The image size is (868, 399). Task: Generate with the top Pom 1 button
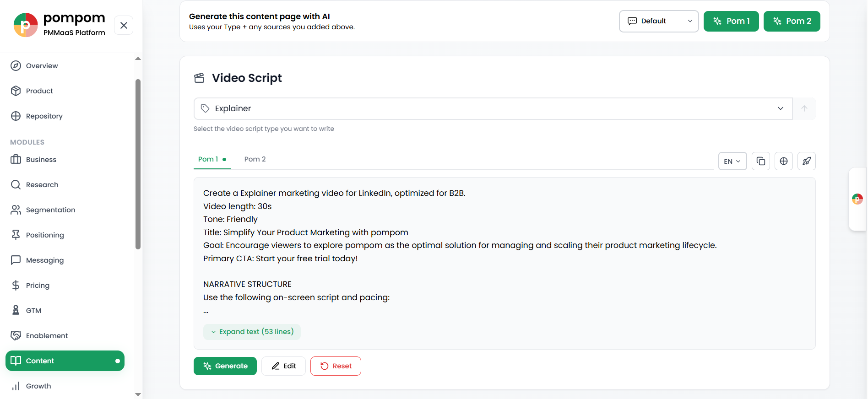pos(731,21)
